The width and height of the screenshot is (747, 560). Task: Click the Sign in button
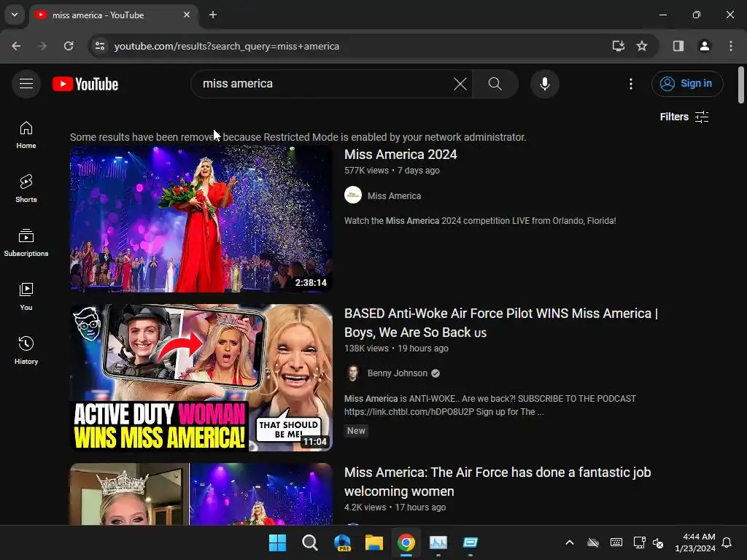[687, 83]
